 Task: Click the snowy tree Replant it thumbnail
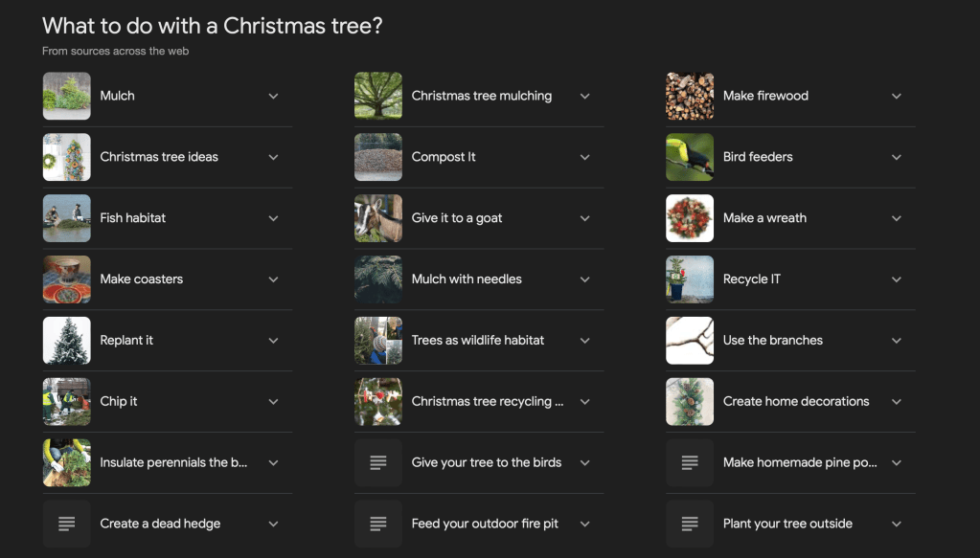[66, 341]
